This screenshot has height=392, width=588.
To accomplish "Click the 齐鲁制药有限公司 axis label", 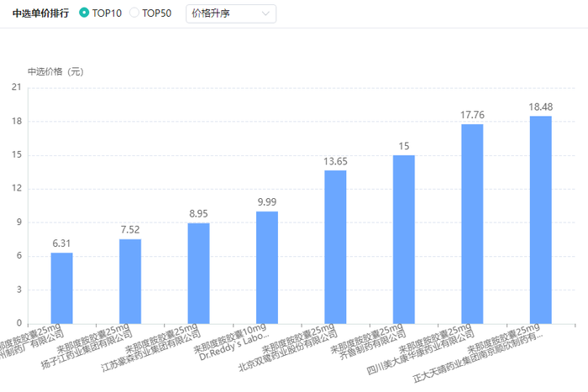I will tap(373, 346).
